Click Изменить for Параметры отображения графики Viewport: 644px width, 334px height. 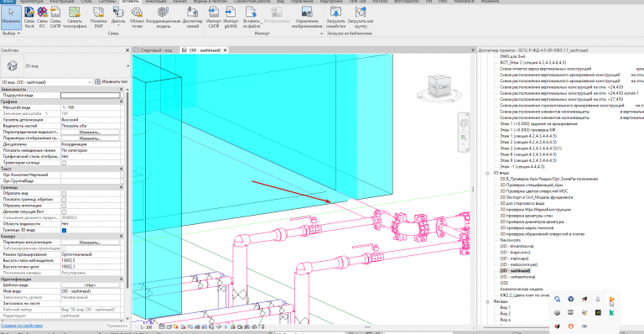pos(91,138)
